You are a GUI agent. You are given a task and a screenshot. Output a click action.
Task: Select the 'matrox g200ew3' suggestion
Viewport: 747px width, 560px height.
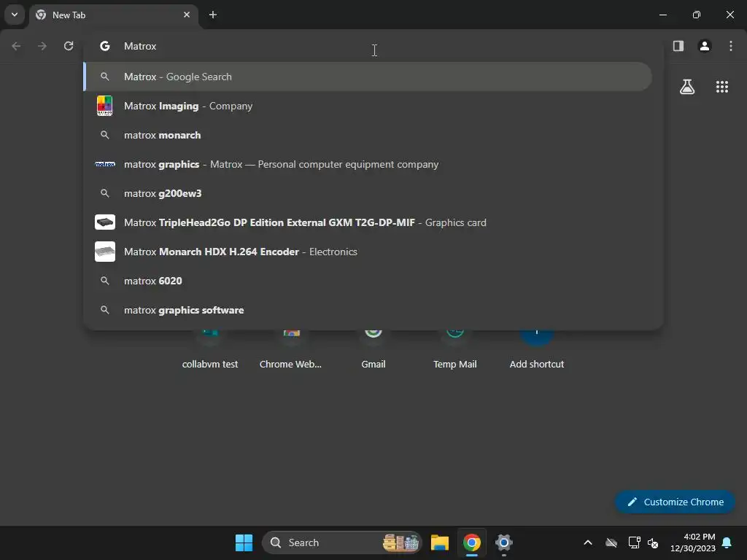coord(368,193)
